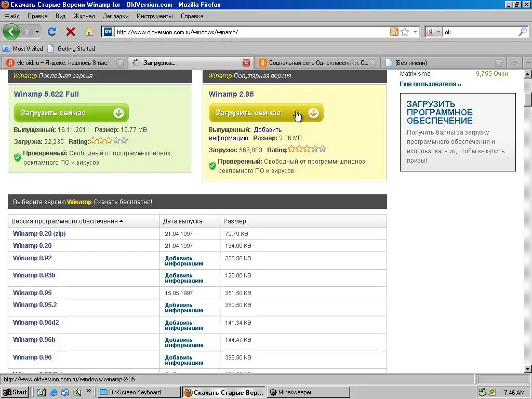The width and height of the screenshot is (532, 399).
Task: Open Matrixisme user link
Action: coord(415,74)
